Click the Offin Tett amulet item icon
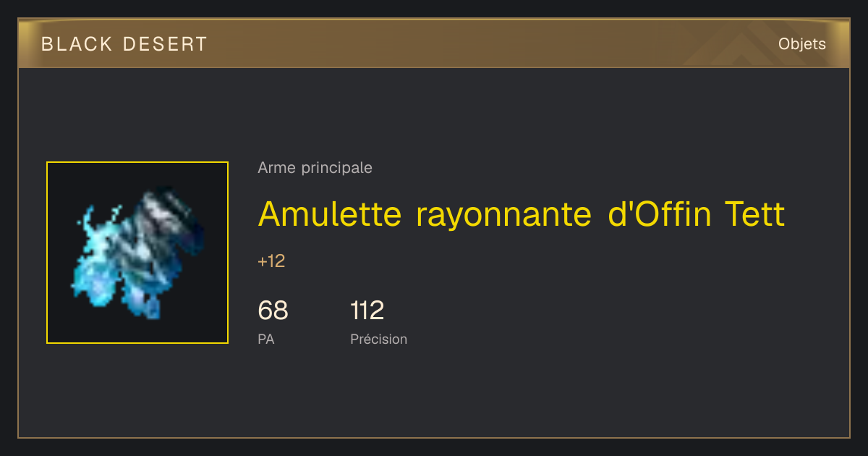Image resolution: width=868 pixels, height=456 pixels. click(x=137, y=253)
